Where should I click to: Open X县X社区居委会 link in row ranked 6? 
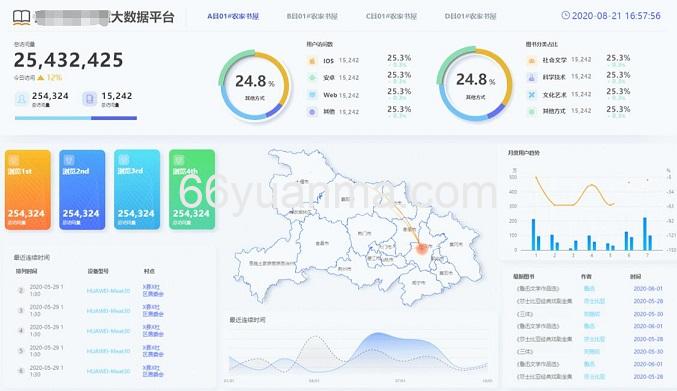153,371
